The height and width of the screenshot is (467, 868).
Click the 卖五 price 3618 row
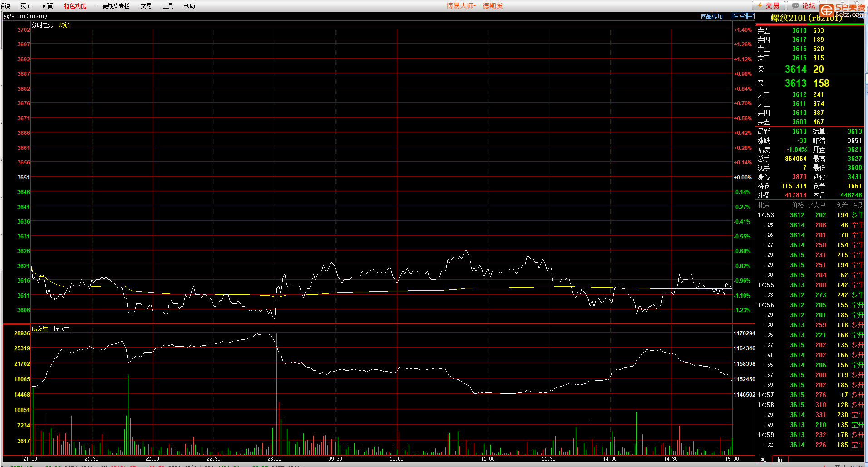tap(810, 30)
